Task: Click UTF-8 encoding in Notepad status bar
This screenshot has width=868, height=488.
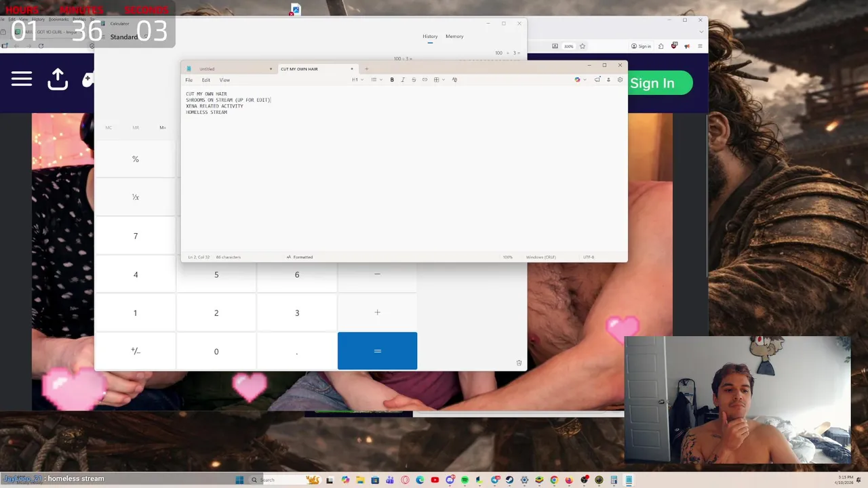Action: point(588,257)
